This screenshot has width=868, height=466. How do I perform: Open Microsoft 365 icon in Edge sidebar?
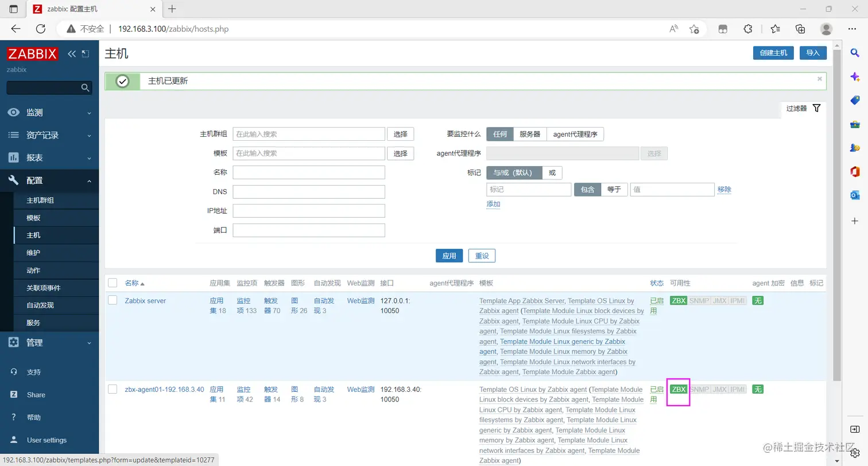(x=855, y=171)
